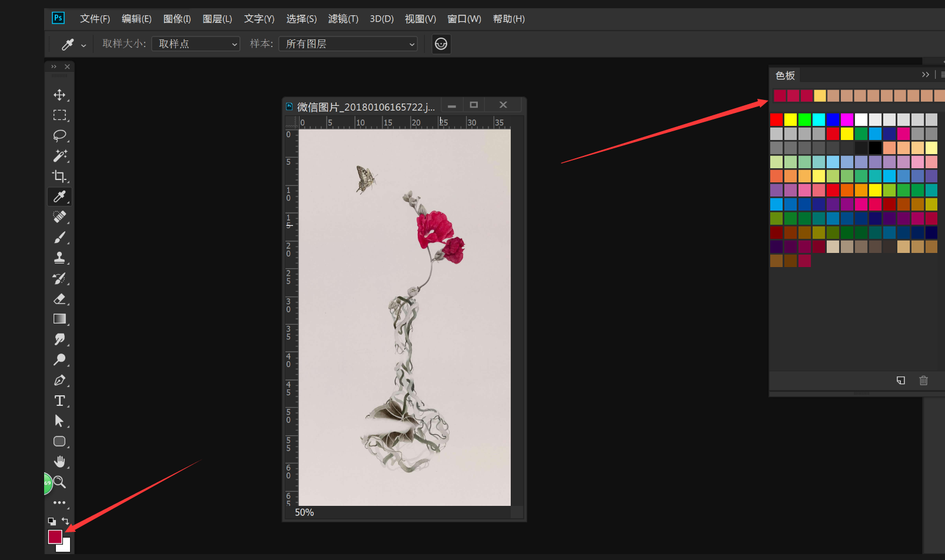
Task: Open the 窗口(W) menu
Action: [x=464, y=19]
